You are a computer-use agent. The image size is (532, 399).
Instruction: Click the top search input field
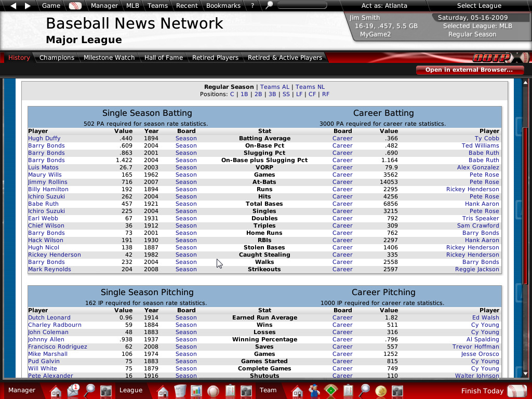coord(302,6)
